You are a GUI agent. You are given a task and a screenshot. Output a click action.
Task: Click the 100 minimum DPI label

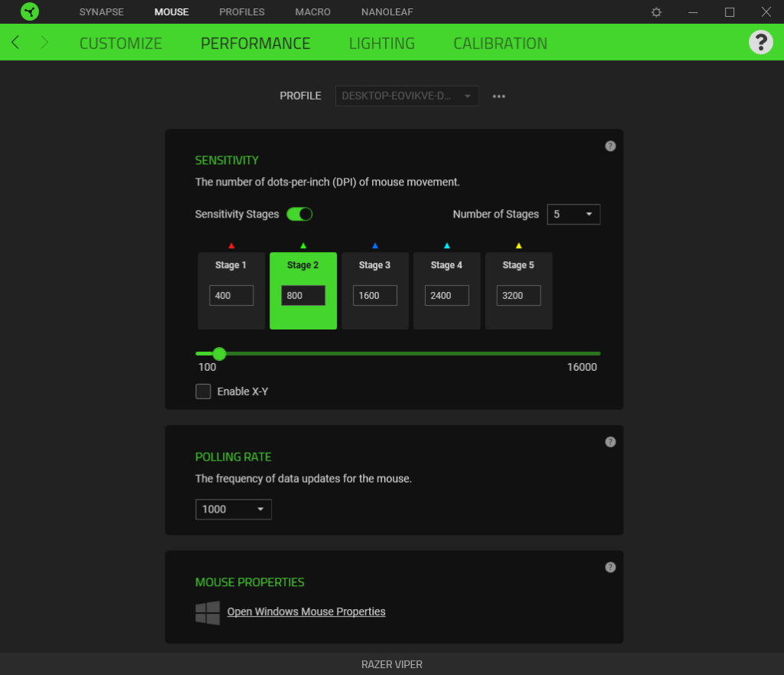point(207,367)
